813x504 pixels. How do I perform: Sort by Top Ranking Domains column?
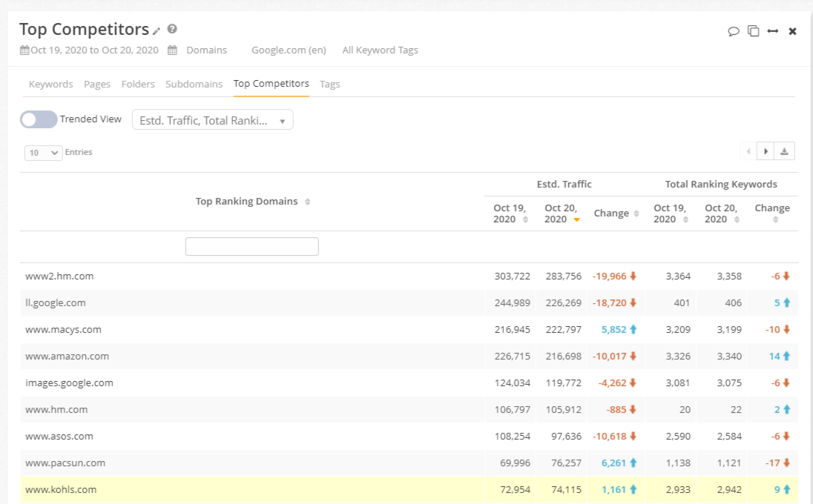[x=307, y=202]
